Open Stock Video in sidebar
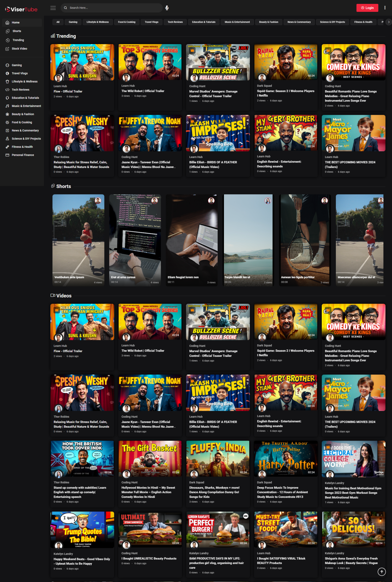Screen dimensions: 392x582 19,49
